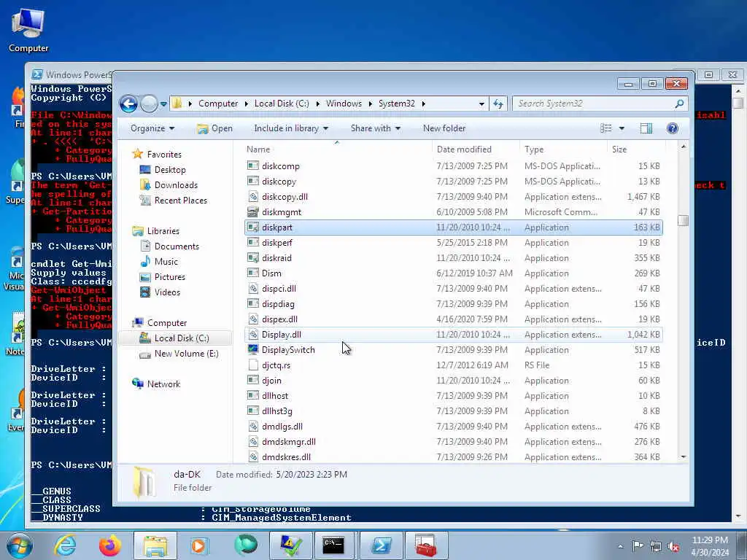Switch to the Command Prompt taskbar button

point(333,545)
